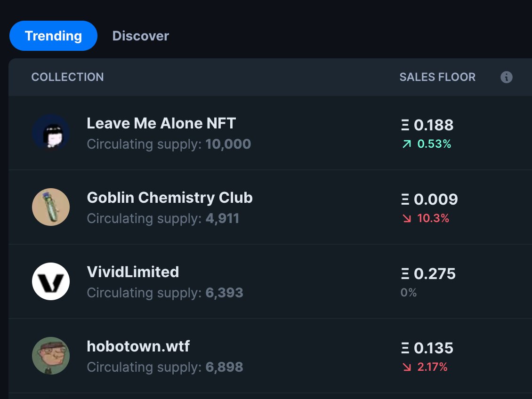Image resolution: width=532 pixels, height=399 pixels.
Task: Click the Ethereum symbol beside 0.009
Action: coord(405,199)
